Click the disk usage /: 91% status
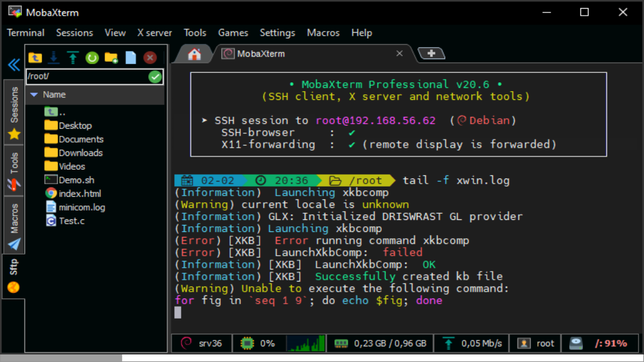The width and height of the screenshot is (644, 362). coord(600,343)
